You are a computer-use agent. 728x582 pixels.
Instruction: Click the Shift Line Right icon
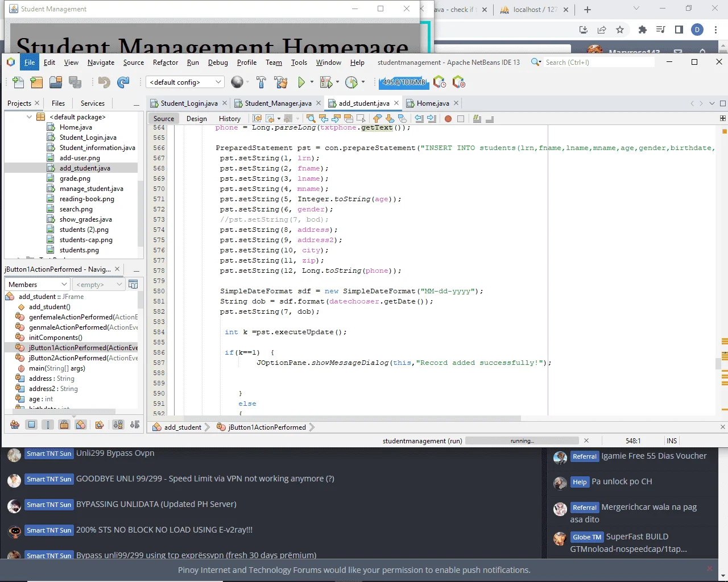(432, 119)
